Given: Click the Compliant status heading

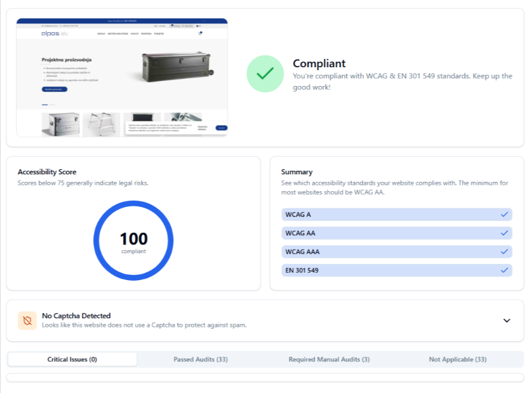Looking at the screenshot, I should [319, 64].
